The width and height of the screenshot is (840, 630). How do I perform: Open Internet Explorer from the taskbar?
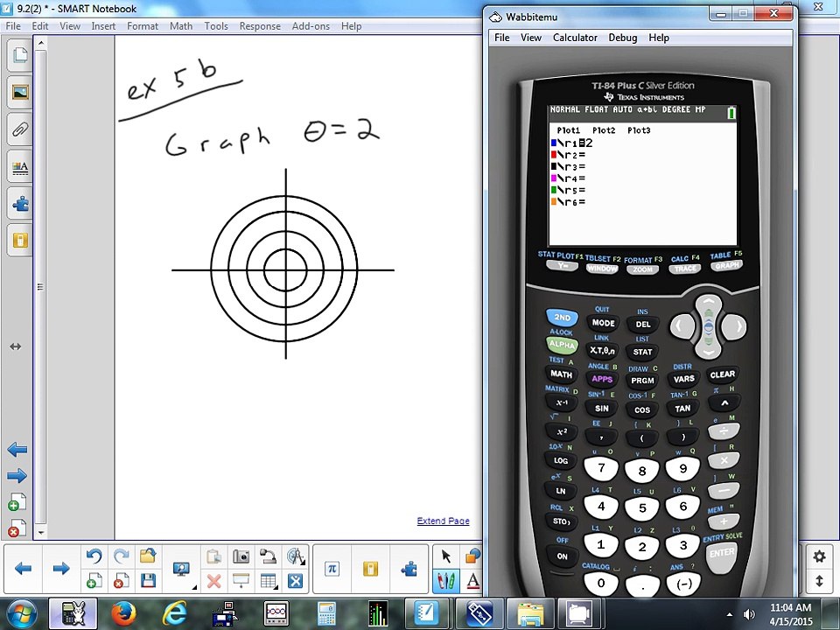click(x=175, y=614)
